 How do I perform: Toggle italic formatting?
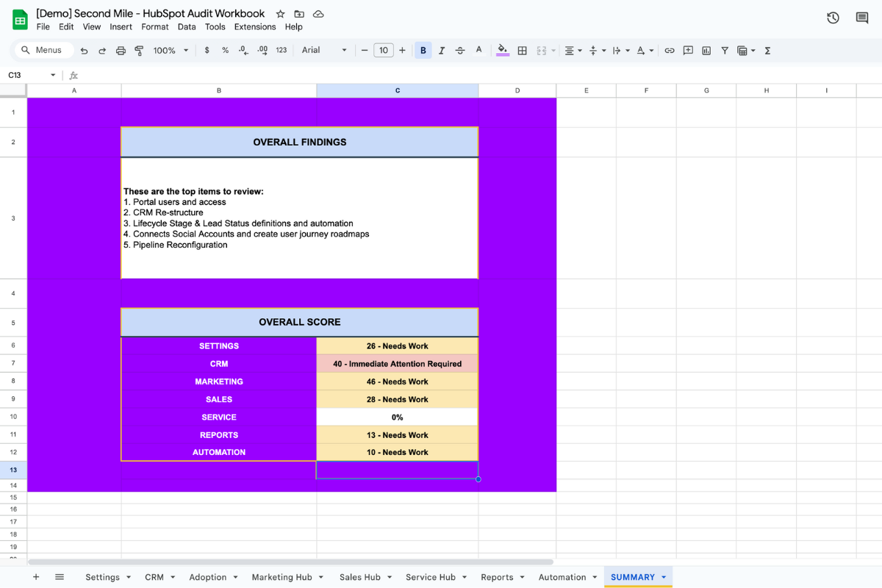click(x=442, y=51)
